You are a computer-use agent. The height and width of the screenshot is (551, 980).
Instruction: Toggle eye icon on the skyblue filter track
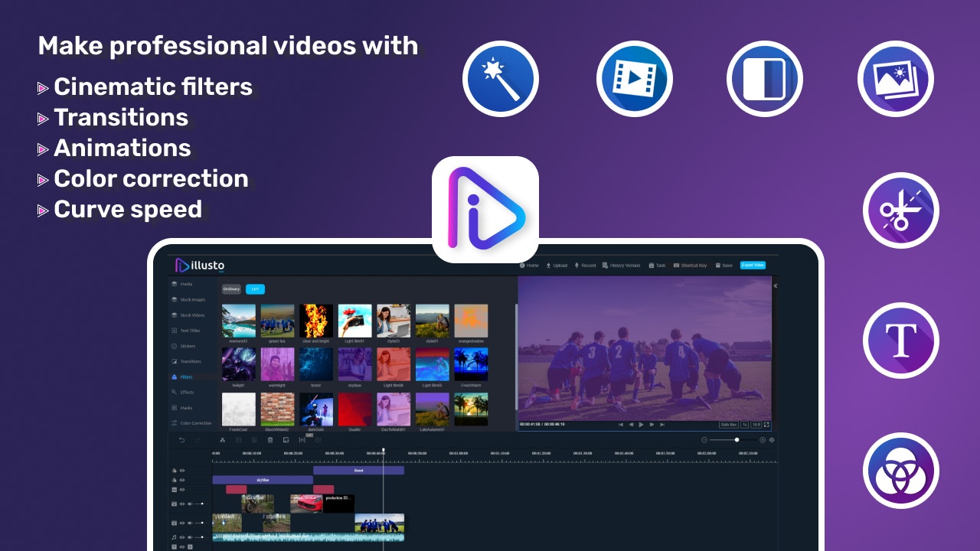click(182, 480)
